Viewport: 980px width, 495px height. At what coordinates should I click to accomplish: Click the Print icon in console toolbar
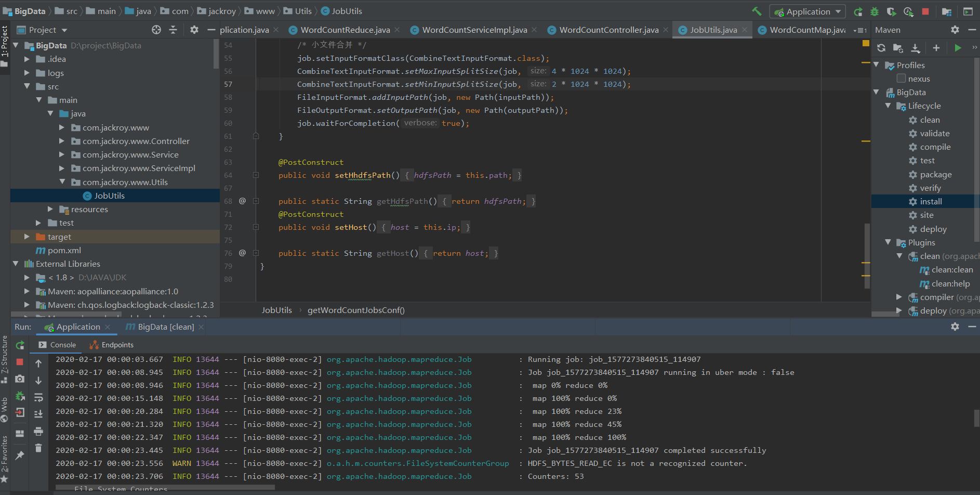click(38, 431)
